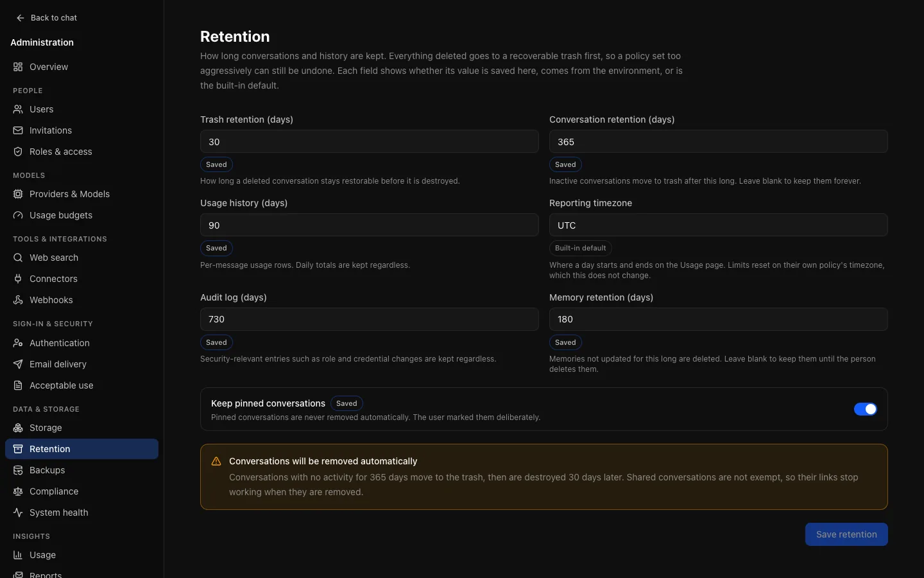Go to the Backups menu label
The image size is (924, 578).
(x=47, y=470)
